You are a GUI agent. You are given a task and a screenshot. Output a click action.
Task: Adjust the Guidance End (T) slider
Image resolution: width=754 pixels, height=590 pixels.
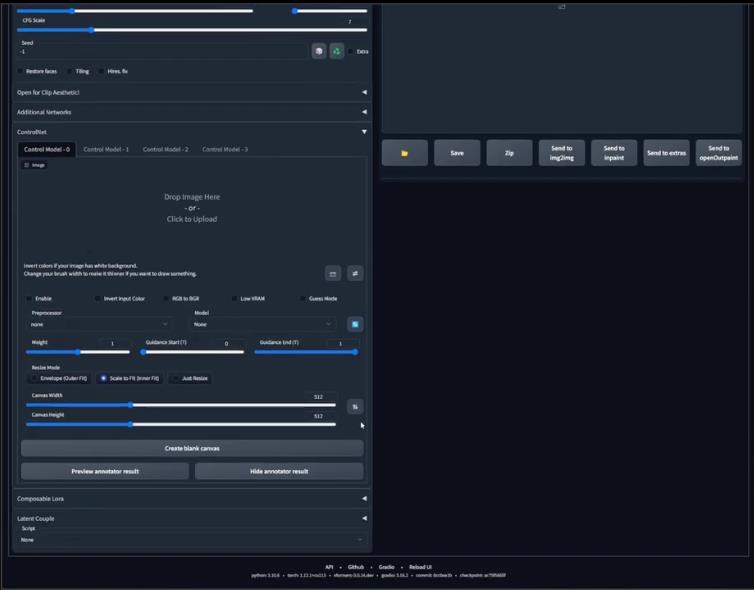(x=306, y=352)
